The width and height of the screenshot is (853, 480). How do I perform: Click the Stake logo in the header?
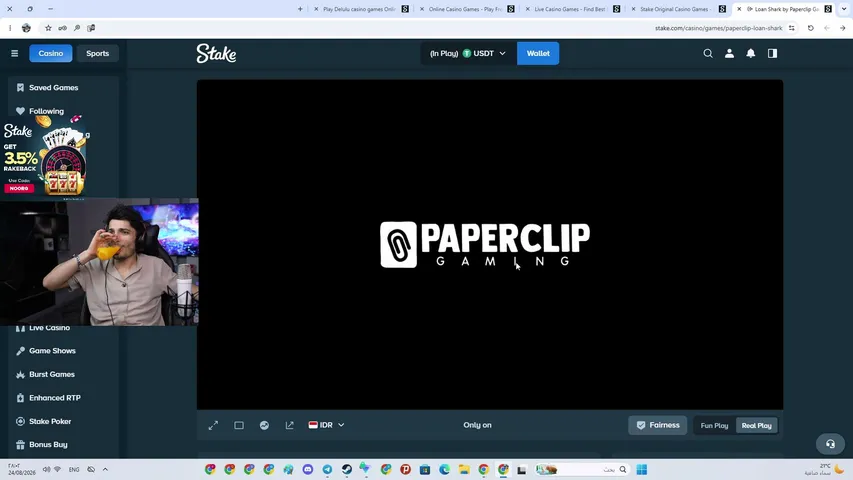tap(216, 53)
